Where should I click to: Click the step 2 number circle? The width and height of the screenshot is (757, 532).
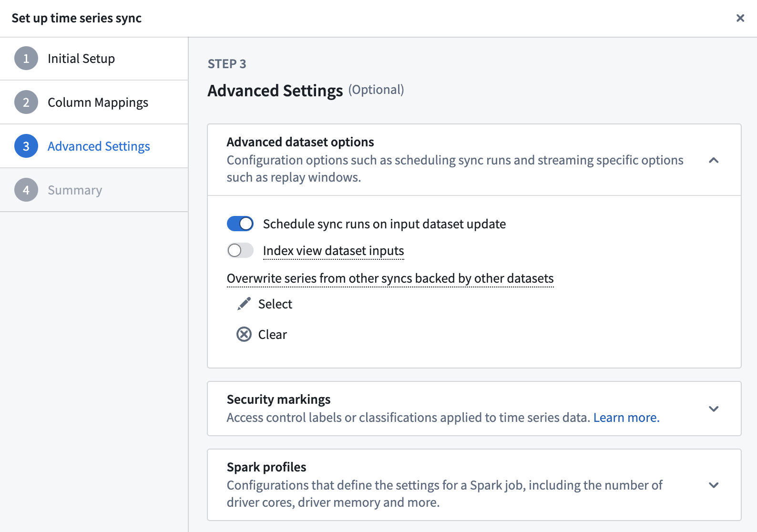(x=26, y=102)
